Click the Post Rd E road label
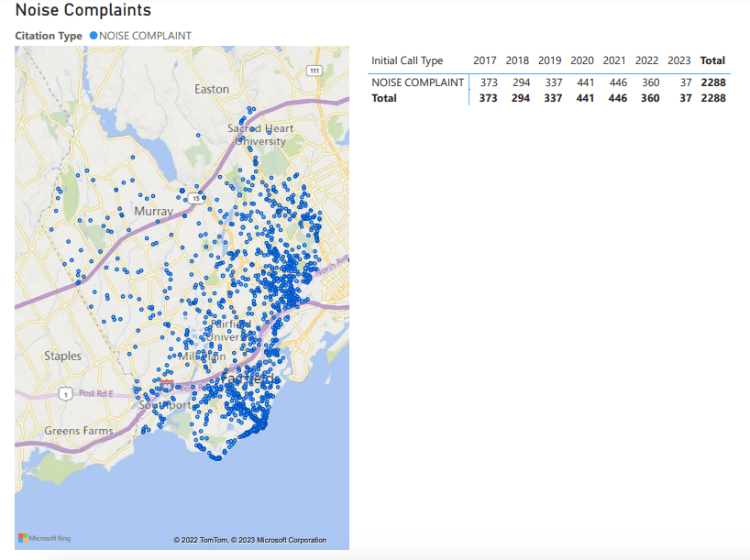Viewport: 750px width, 560px height. (95, 393)
